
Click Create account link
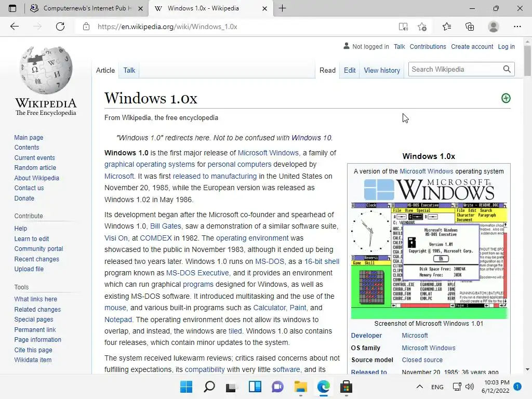pos(472,46)
